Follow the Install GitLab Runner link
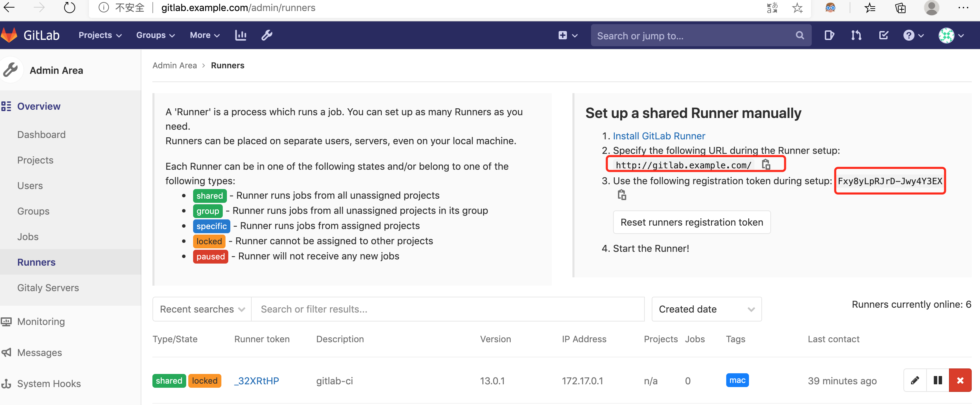The width and height of the screenshot is (980, 405). pyautogui.click(x=659, y=136)
